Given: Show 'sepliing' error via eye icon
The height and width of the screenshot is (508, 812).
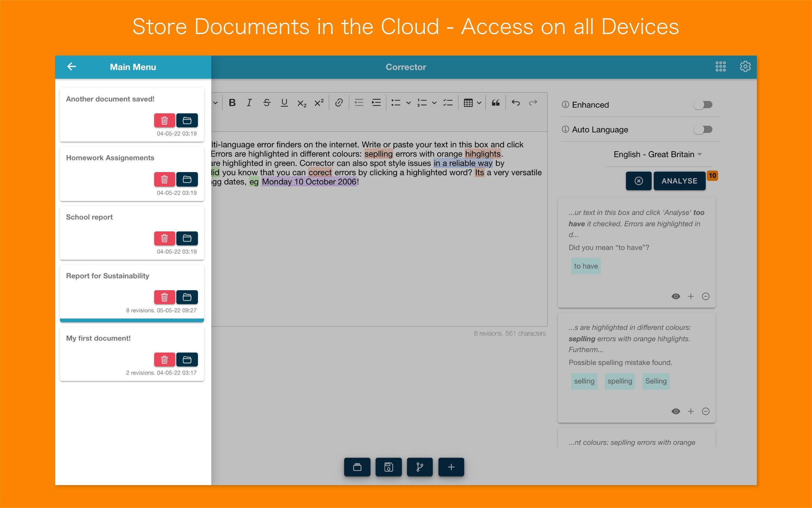Looking at the screenshot, I should [676, 411].
